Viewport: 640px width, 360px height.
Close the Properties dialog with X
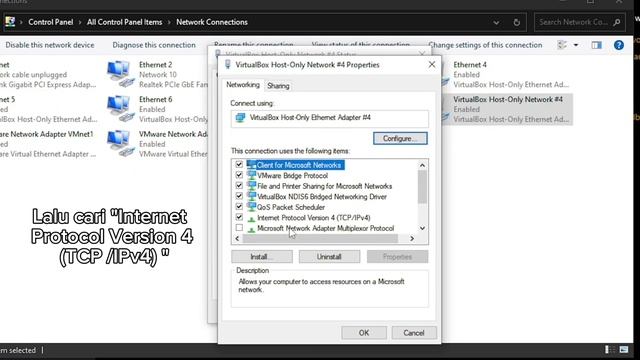click(431, 64)
